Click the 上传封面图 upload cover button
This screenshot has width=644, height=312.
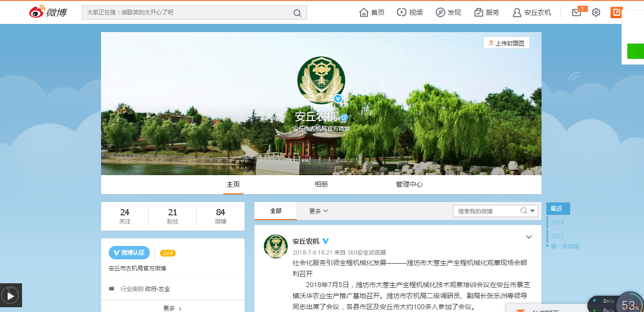[x=506, y=43]
